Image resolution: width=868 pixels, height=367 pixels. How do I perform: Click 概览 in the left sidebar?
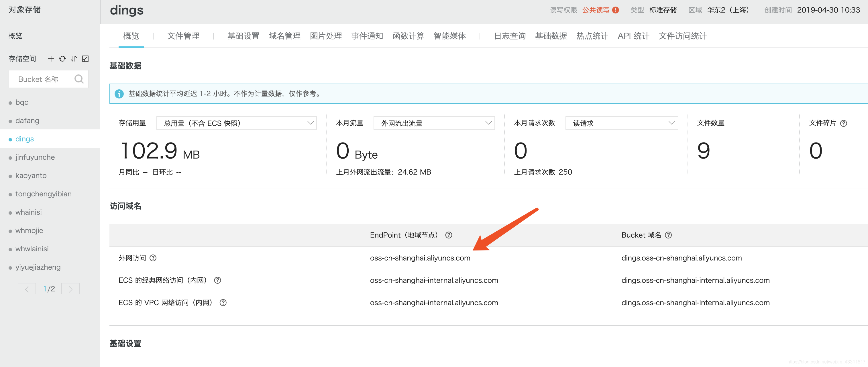[15, 36]
